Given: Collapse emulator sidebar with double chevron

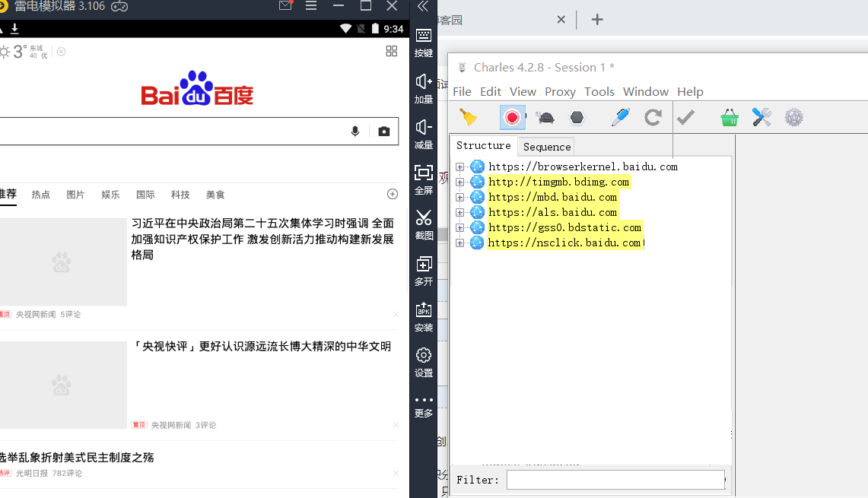Looking at the screenshot, I should pyautogui.click(x=423, y=7).
